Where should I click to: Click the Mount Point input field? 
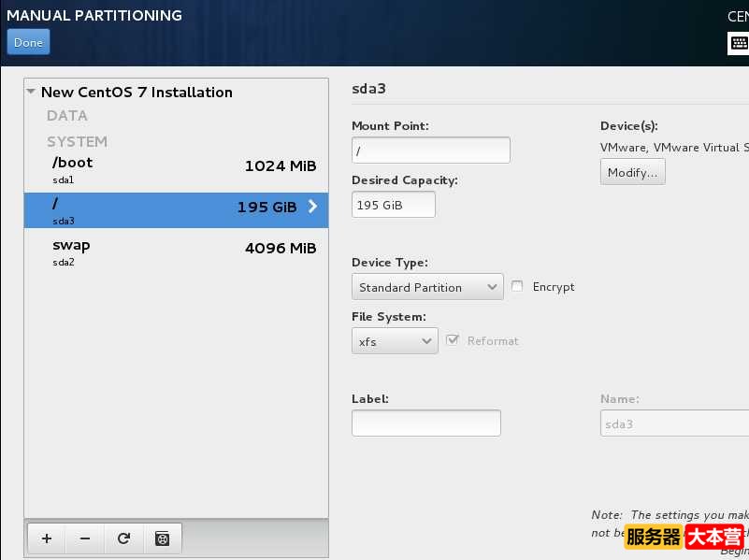pos(431,151)
